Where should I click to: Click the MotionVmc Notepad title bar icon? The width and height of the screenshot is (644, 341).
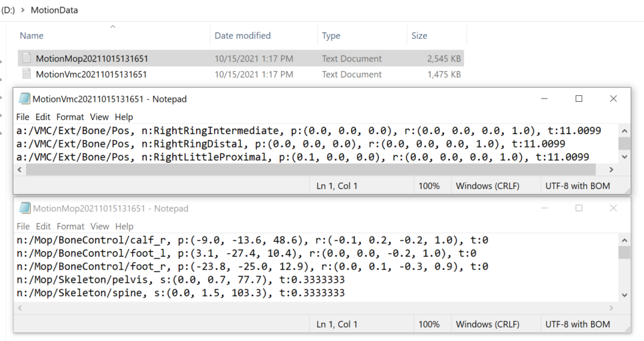(x=24, y=99)
